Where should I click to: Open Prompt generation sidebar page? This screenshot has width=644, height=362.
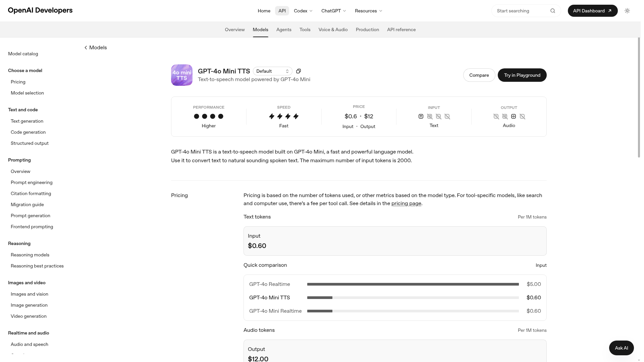[x=31, y=216]
